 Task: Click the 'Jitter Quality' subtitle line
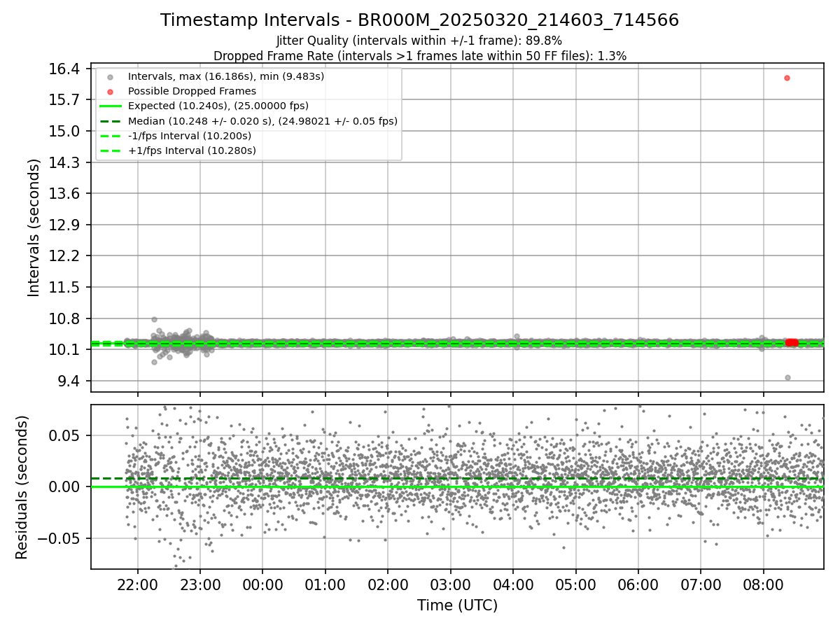420,41
